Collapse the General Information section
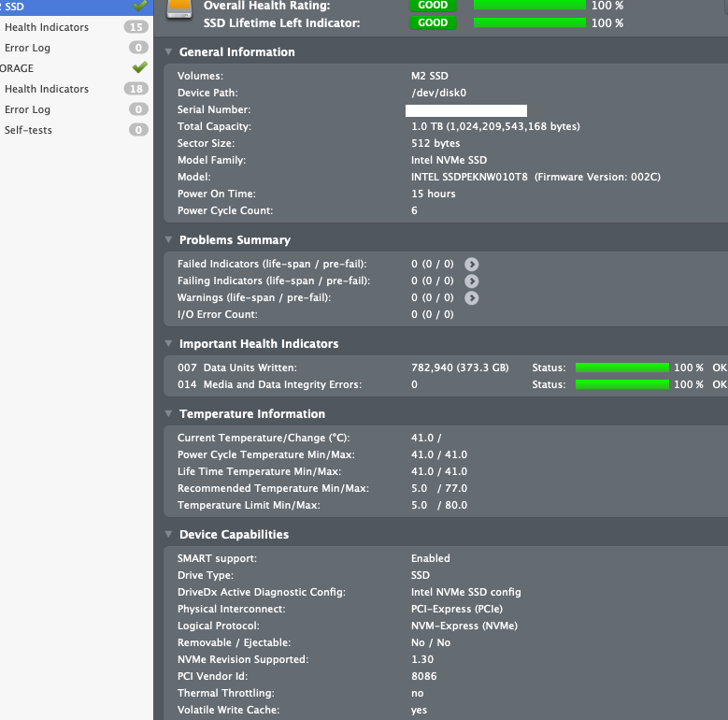Screen dimensions: 728x720 pyautogui.click(x=168, y=51)
